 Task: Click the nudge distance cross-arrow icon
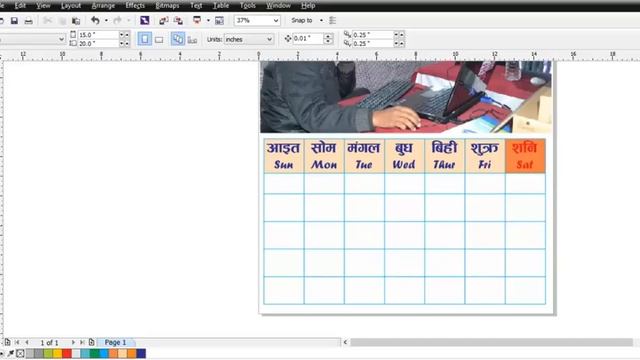pos(288,38)
